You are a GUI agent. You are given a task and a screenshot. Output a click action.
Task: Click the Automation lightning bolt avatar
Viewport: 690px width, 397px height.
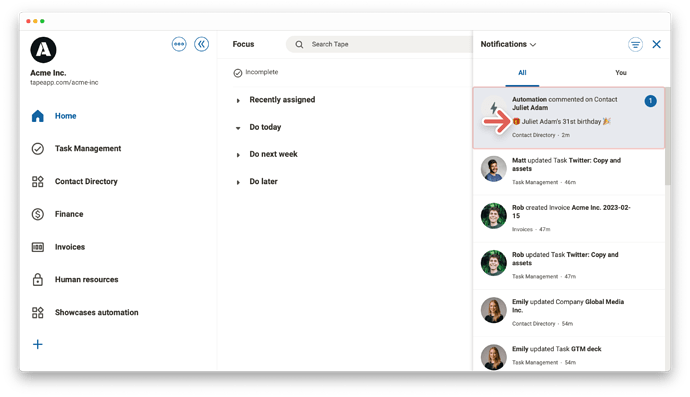[494, 107]
